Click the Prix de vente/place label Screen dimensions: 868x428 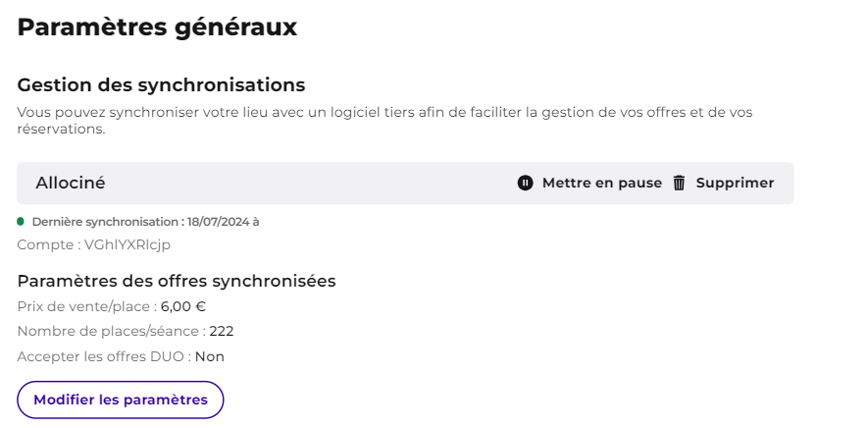point(87,306)
